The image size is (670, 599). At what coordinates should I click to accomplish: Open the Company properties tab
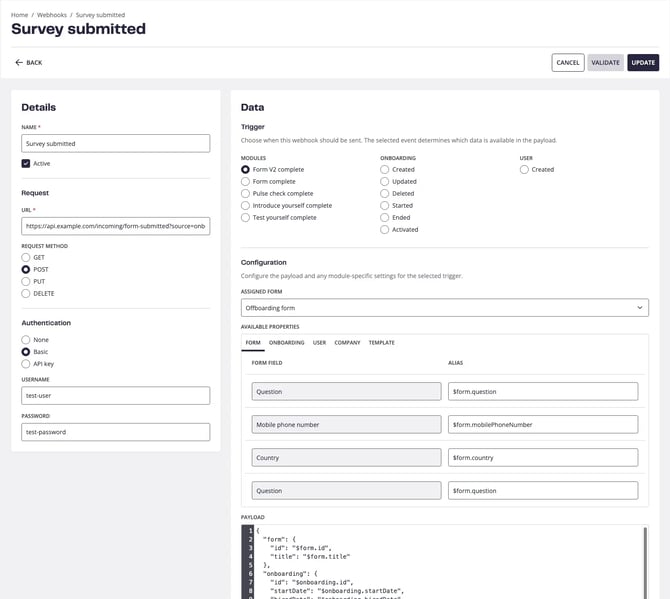click(347, 343)
